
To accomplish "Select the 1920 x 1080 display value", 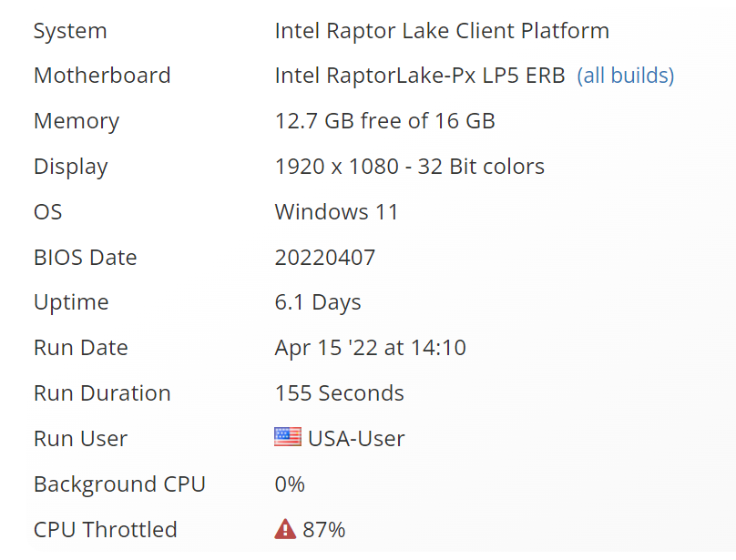I will (409, 167).
